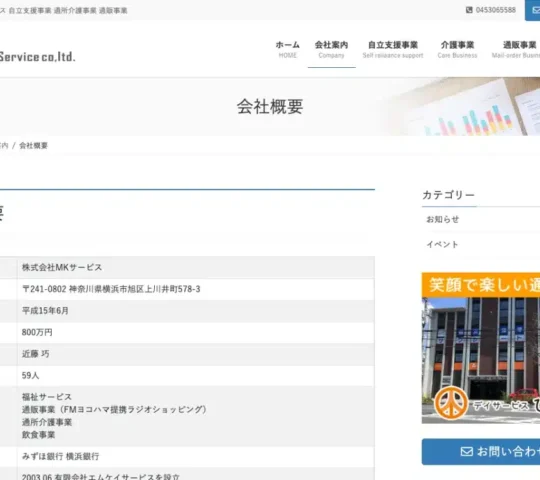Select the 59人 employees cell
540x480 pixels.
click(196, 375)
